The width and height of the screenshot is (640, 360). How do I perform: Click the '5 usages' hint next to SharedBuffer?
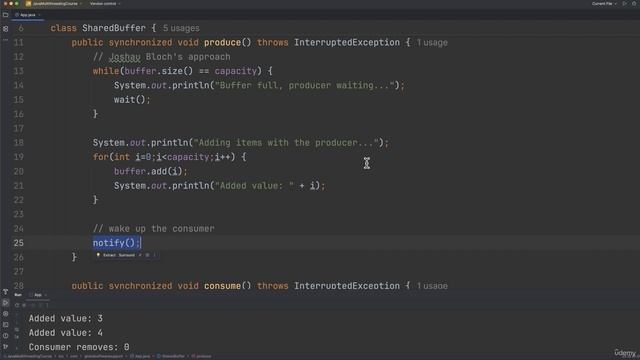pos(181,28)
